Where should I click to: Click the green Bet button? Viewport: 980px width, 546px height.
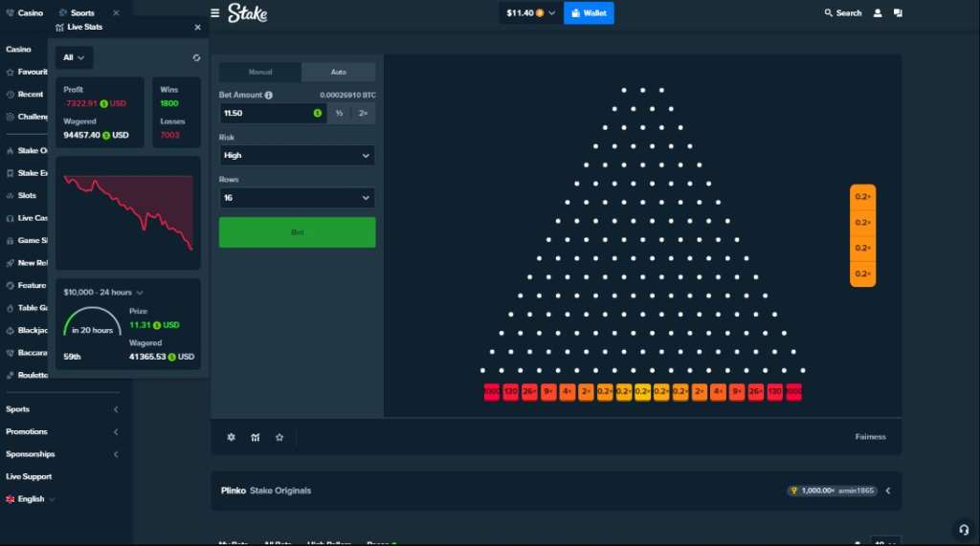coord(297,232)
